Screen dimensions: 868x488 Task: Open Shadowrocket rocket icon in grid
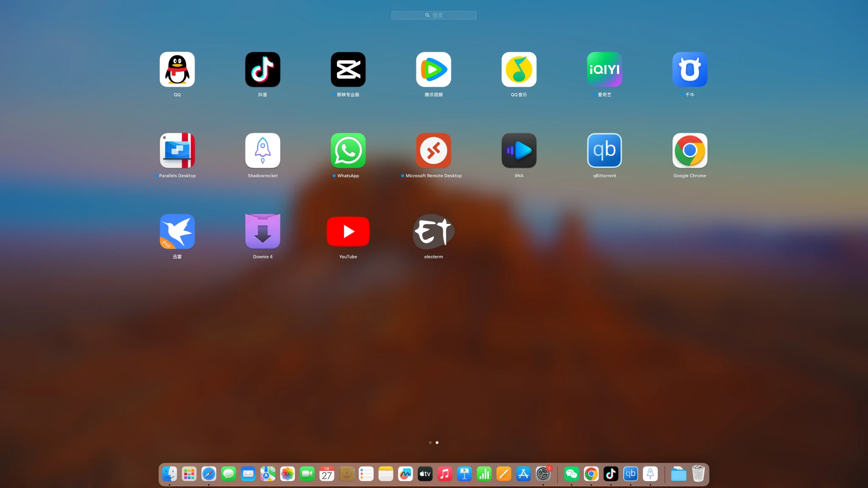click(x=262, y=150)
